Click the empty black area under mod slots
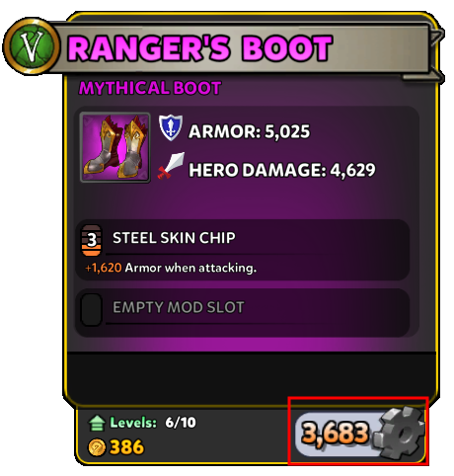Image resolution: width=454 pixels, height=476 pixels. tap(252, 375)
